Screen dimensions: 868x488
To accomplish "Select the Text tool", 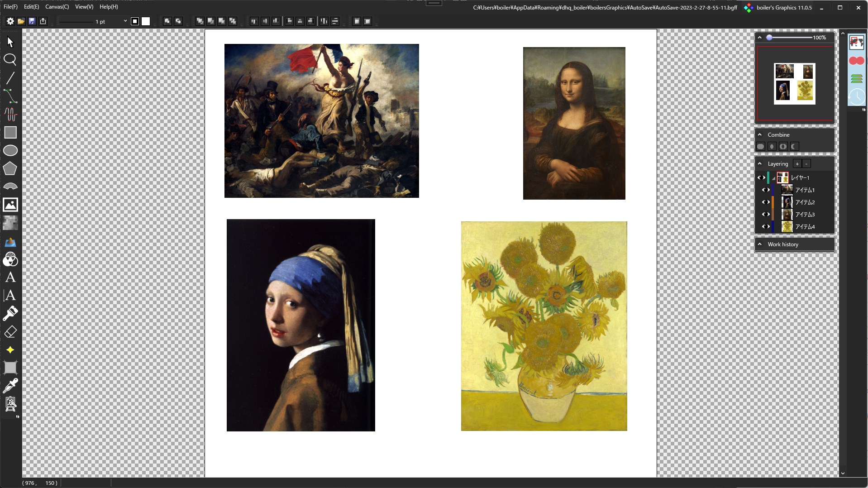I will (10, 277).
